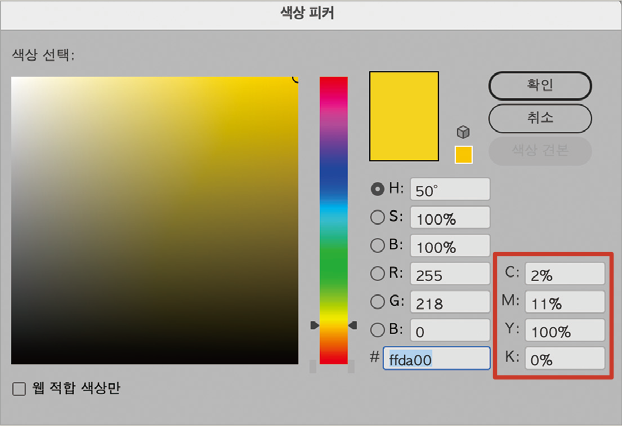Click the out-of-gamut cube warning icon
Viewport: 622px width, 426px height.
point(463,132)
